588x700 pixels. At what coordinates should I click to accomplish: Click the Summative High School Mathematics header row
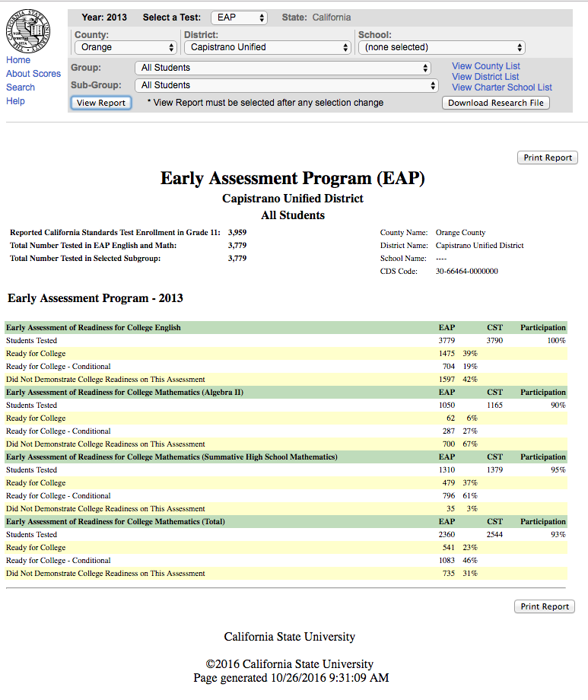point(286,457)
